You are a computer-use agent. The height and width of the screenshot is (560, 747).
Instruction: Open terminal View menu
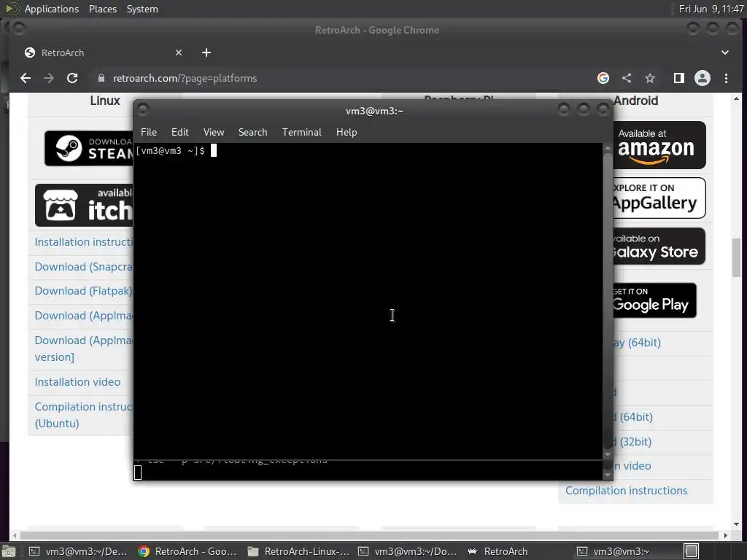coord(214,133)
